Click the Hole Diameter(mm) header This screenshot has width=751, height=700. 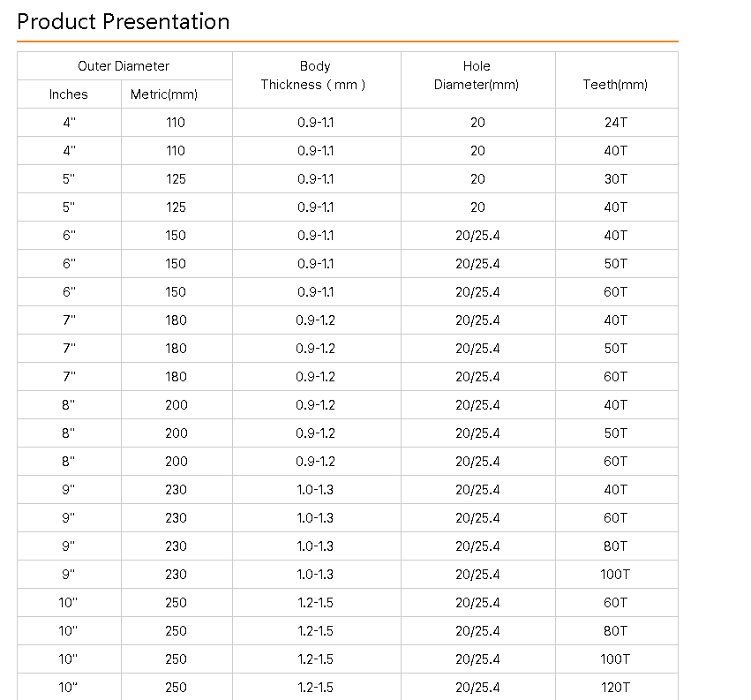pos(477,76)
